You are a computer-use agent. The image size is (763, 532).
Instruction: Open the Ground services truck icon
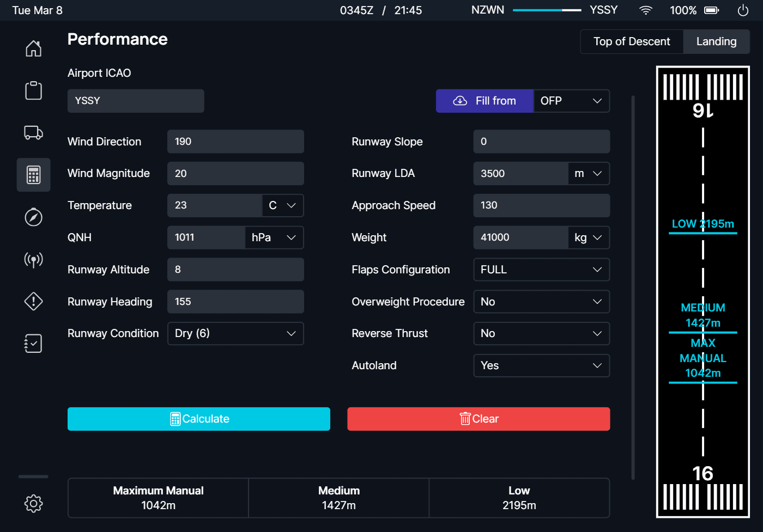pos(33,132)
